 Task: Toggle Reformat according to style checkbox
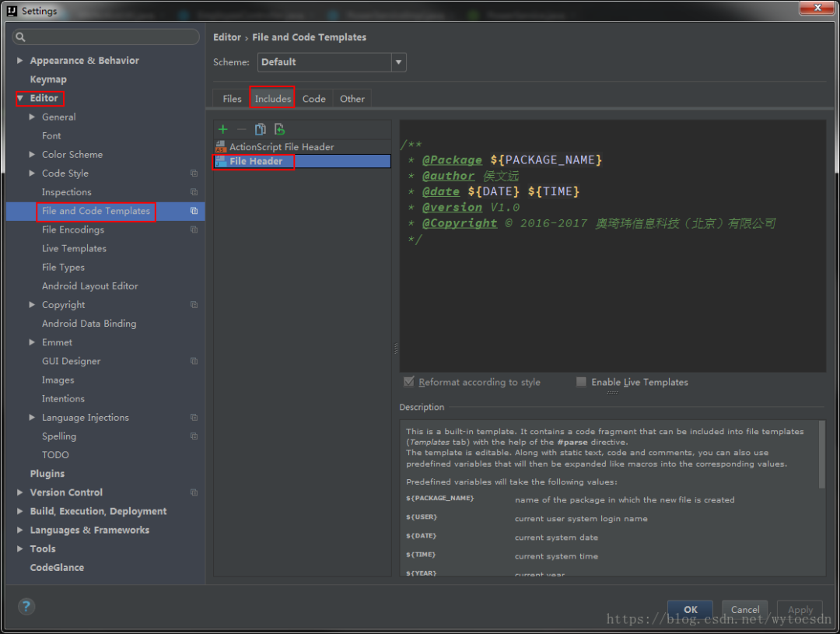coord(409,382)
